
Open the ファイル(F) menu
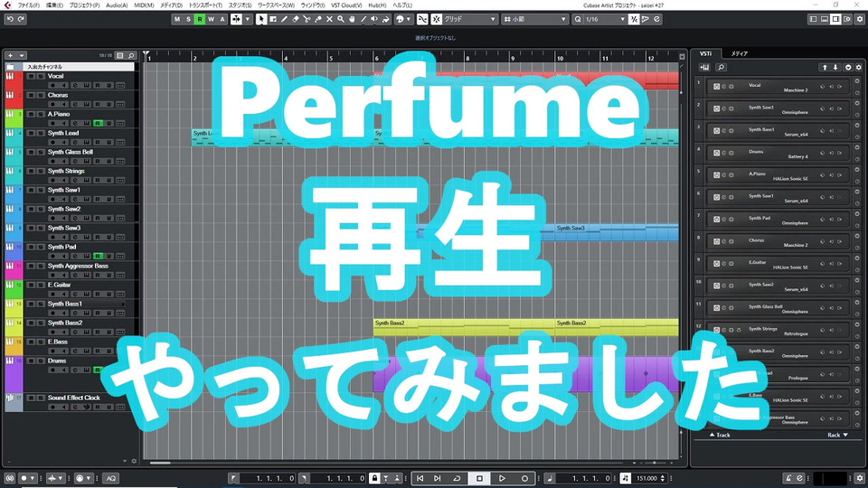coord(28,5)
